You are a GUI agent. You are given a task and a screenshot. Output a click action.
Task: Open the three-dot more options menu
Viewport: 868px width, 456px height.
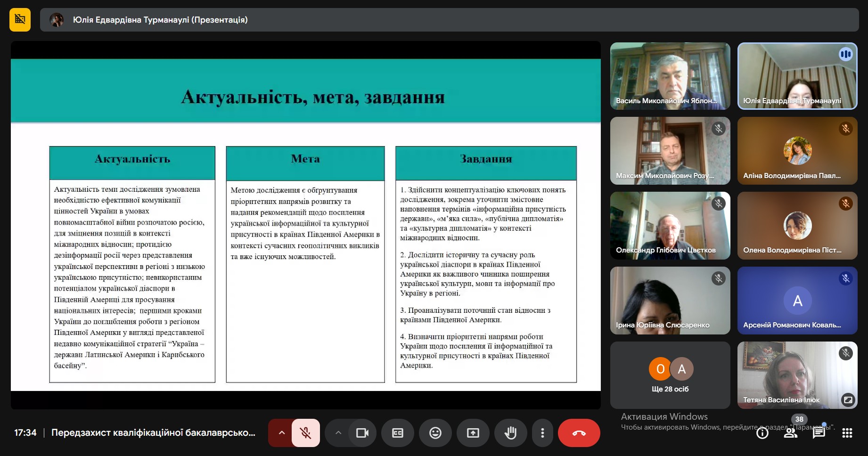tap(542, 433)
